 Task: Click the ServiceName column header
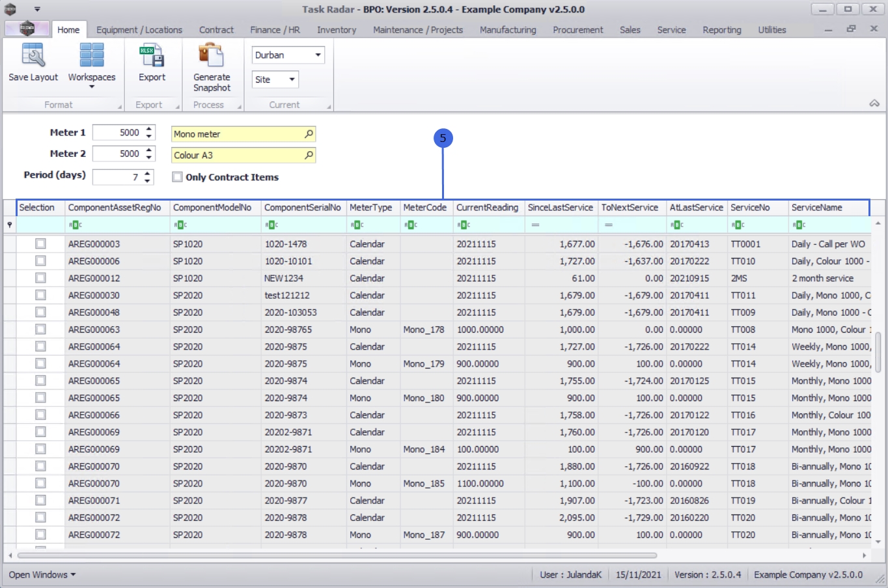coord(816,208)
